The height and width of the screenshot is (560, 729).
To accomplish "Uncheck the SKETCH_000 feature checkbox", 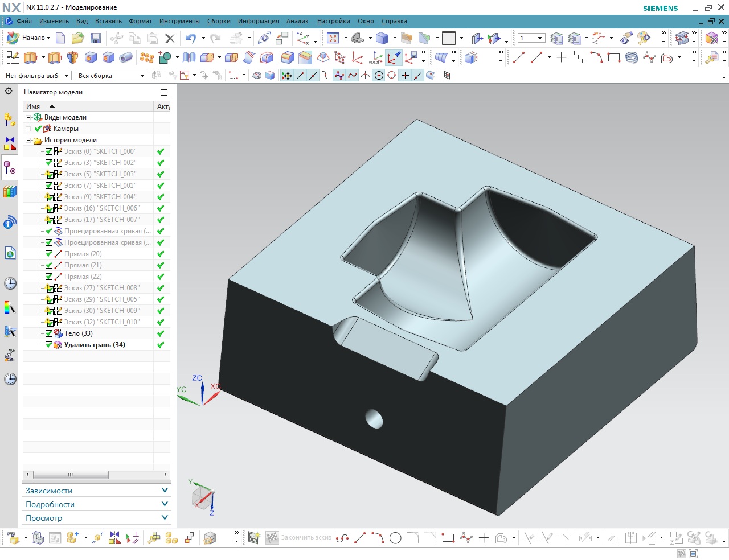I will pos(49,151).
